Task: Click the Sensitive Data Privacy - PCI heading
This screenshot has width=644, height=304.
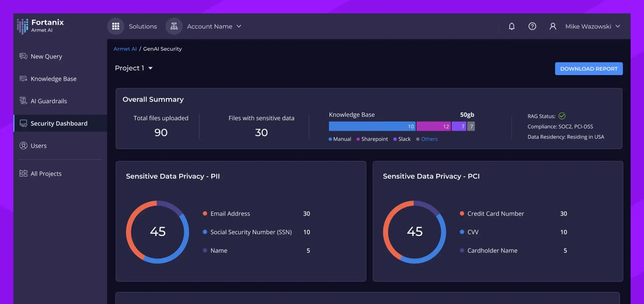Action: [431, 176]
